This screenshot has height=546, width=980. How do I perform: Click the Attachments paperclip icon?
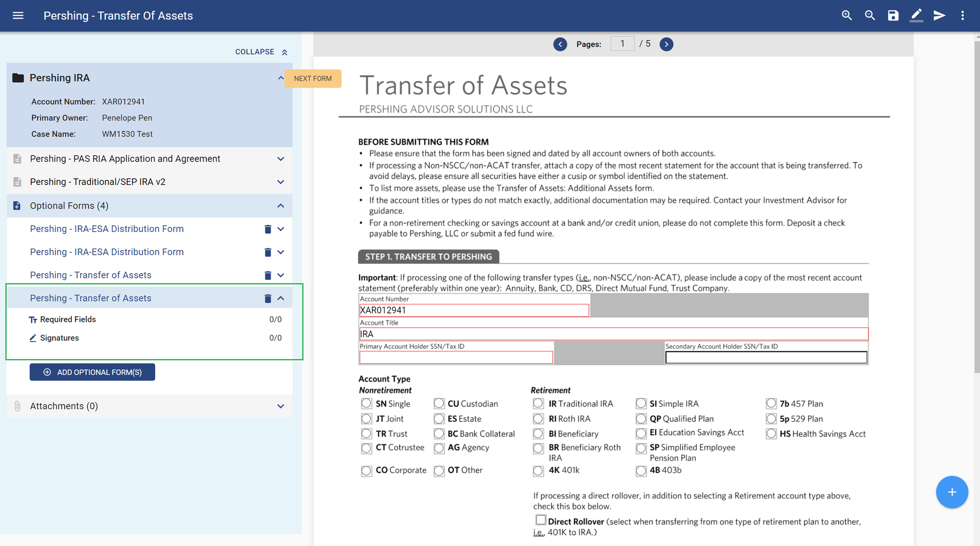pyautogui.click(x=17, y=406)
